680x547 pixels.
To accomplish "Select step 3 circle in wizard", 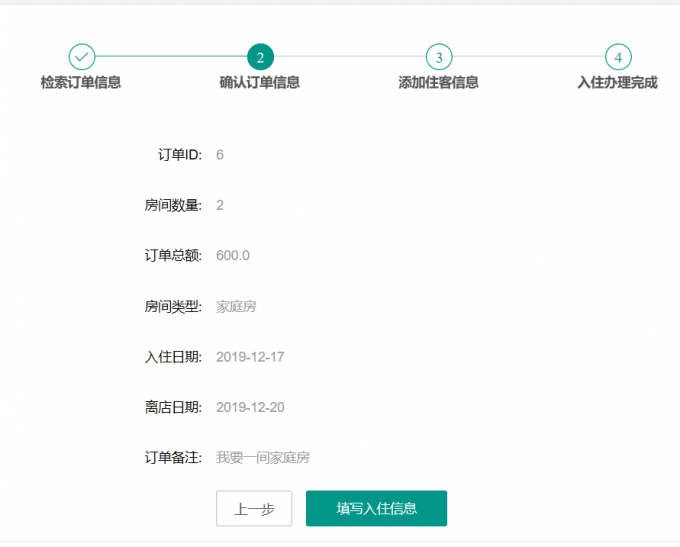I will [439, 57].
